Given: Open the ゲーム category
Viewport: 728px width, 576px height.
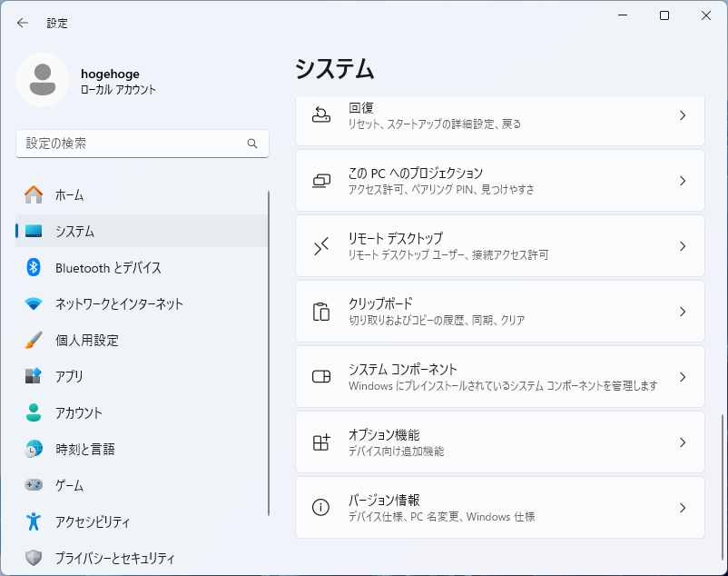Looking at the screenshot, I should 69,485.
